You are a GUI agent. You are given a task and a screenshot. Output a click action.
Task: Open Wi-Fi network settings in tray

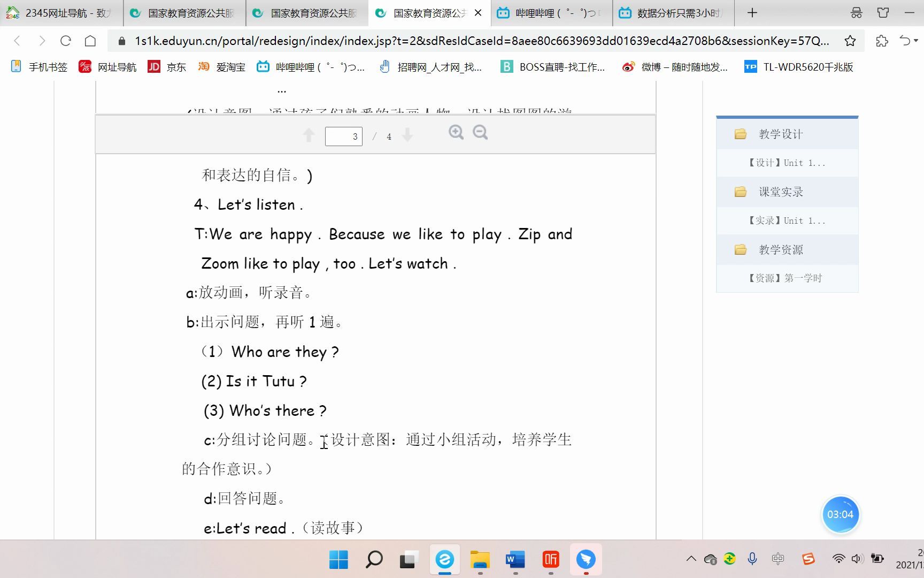click(x=838, y=559)
